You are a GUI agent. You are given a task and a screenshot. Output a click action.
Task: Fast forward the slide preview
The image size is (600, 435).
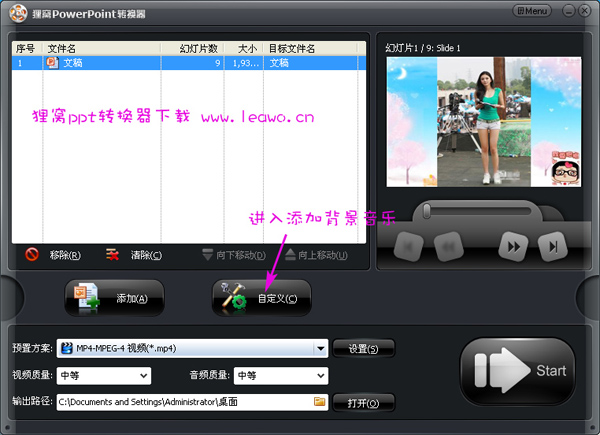(x=514, y=247)
